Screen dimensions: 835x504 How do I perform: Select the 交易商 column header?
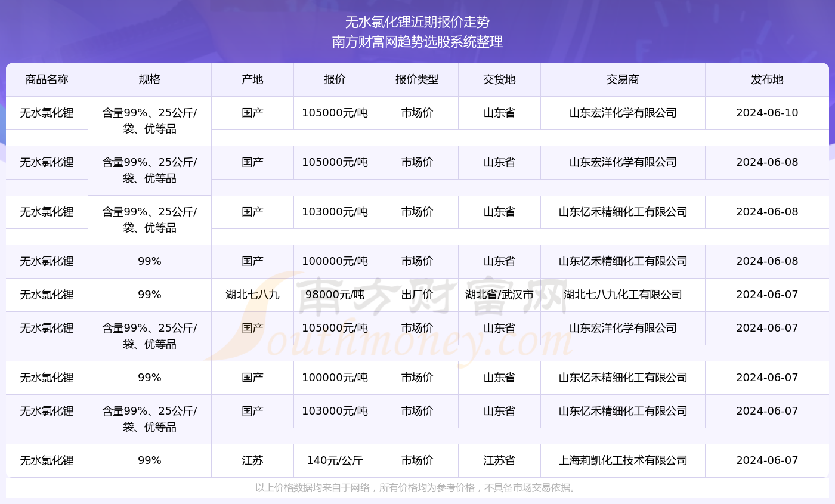(x=623, y=80)
